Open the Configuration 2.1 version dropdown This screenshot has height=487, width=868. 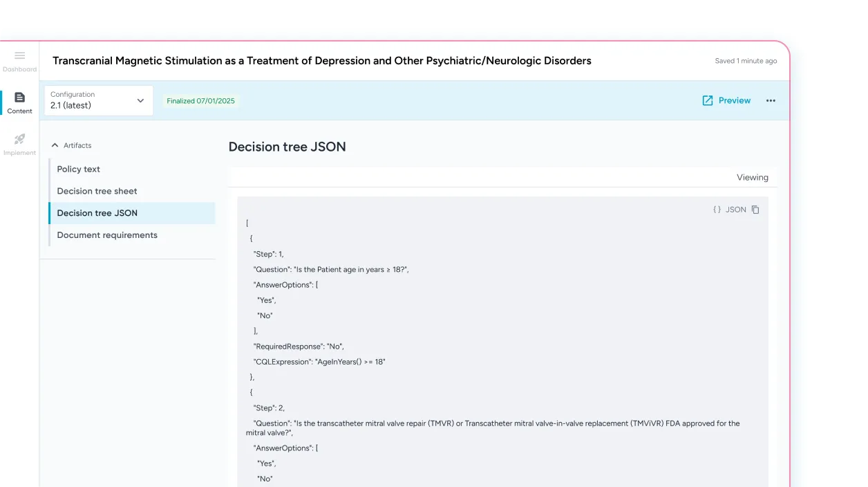point(97,100)
